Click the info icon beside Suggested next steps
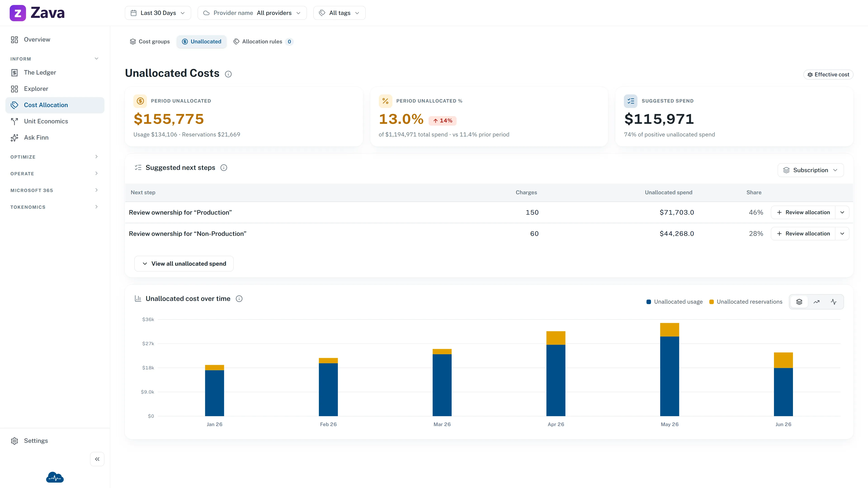The width and height of the screenshot is (868, 488). tap(224, 168)
